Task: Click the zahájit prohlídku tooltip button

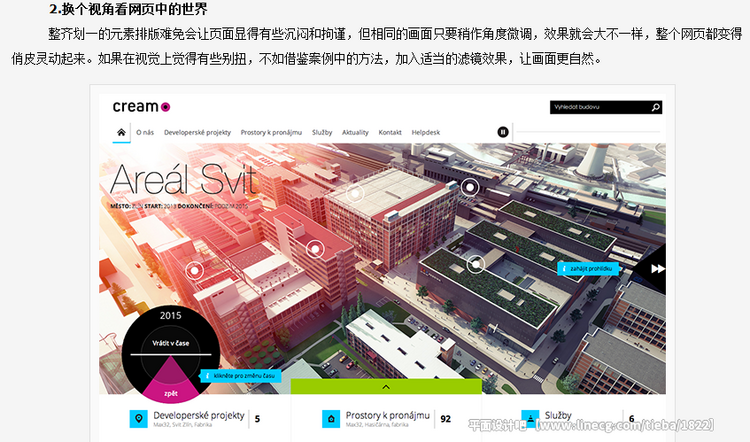Action: [x=588, y=268]
